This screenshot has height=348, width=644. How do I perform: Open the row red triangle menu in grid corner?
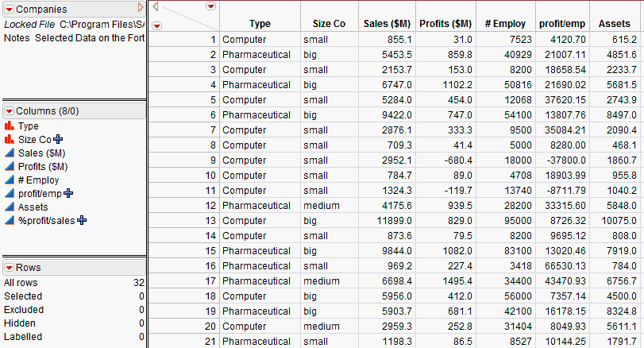click(156, 25)
